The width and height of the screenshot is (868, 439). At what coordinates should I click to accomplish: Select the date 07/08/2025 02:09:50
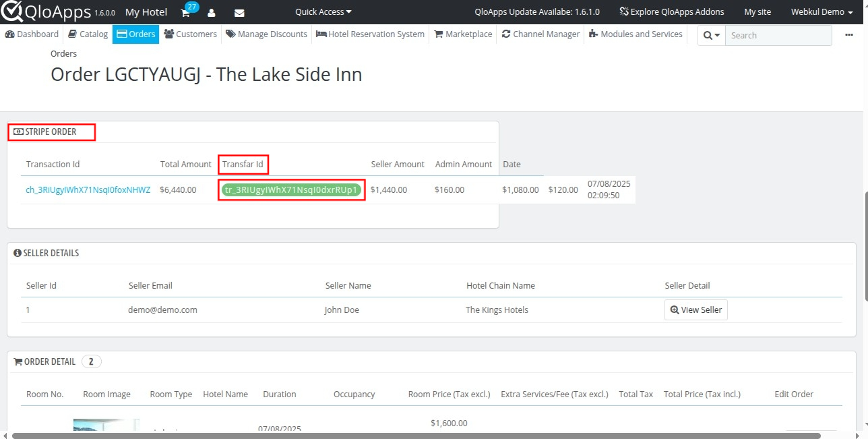coord(609,189)
